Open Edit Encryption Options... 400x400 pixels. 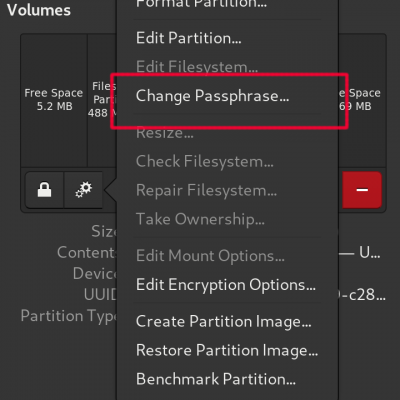pos(226,285)
